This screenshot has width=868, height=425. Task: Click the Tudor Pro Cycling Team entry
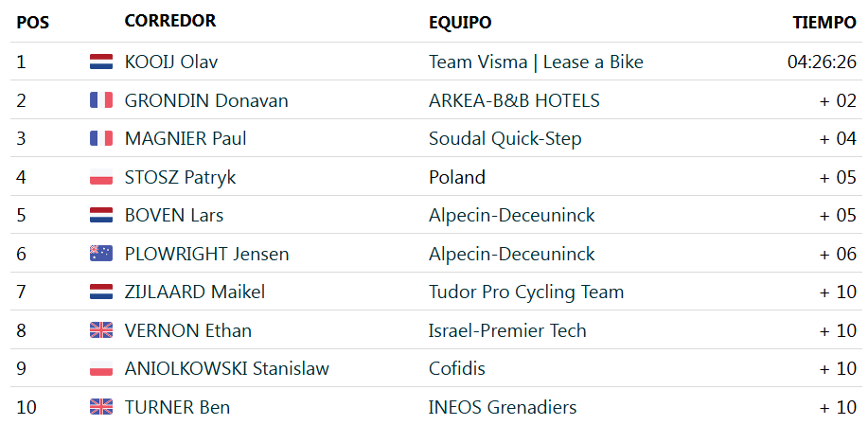526,292
